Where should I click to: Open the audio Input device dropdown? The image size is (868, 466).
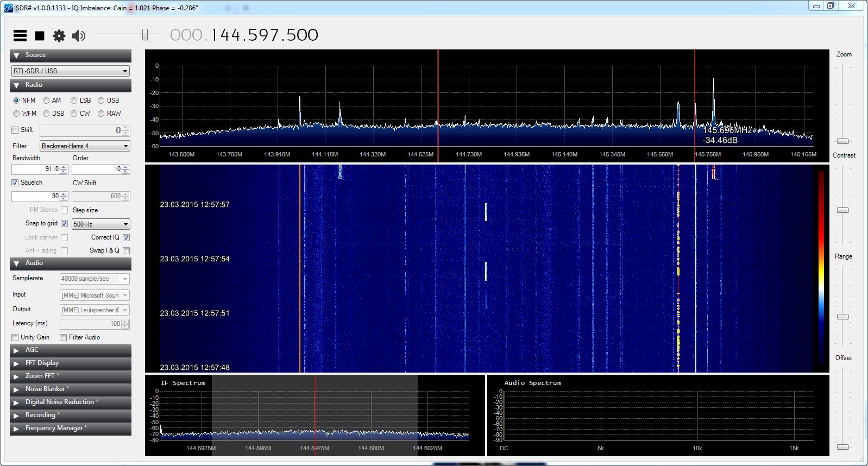click(x=95, y=295)
